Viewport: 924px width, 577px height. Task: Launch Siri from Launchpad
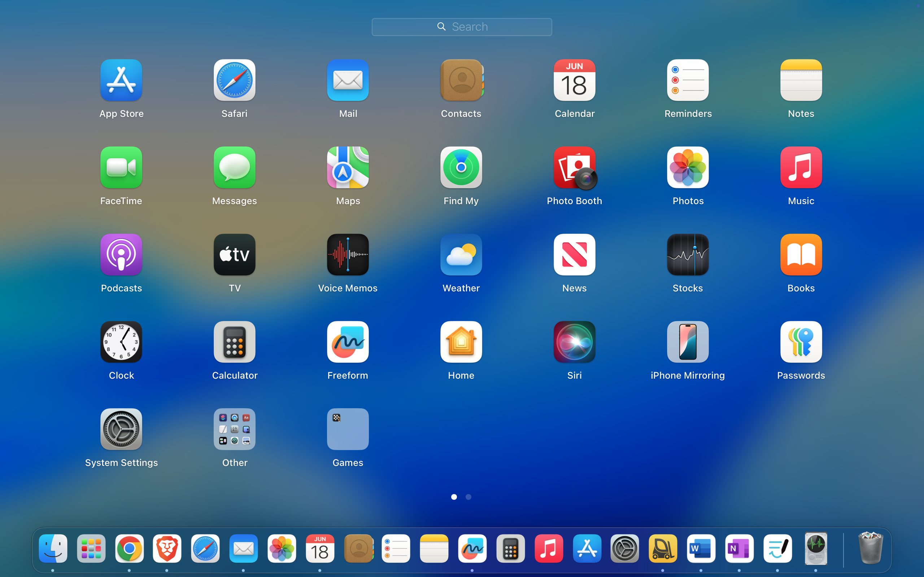click(574, 342)
